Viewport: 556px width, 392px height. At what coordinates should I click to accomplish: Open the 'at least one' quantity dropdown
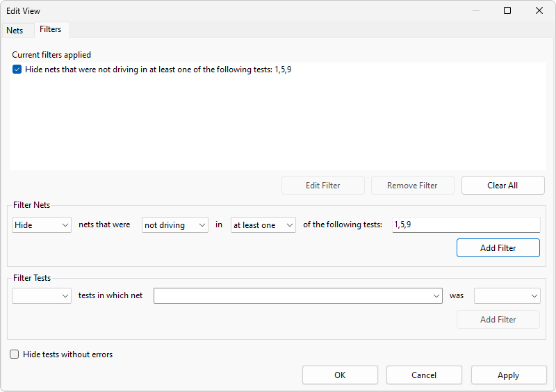[x=263, y=225]
